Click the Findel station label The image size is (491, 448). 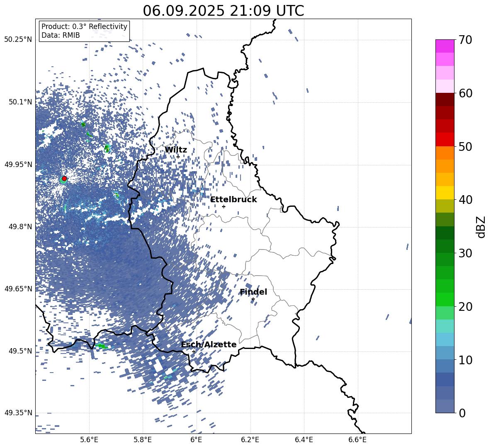tap(253, 292)
